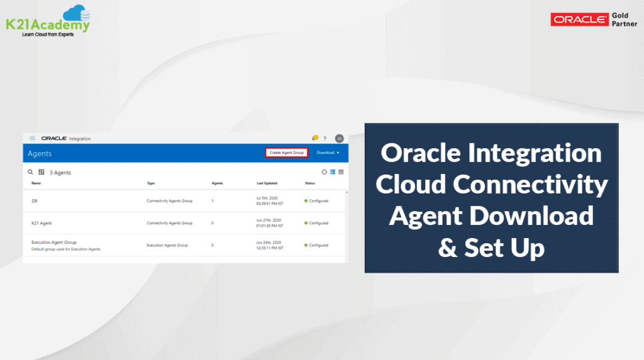Click the Agents page title

(x=40, y=153)
